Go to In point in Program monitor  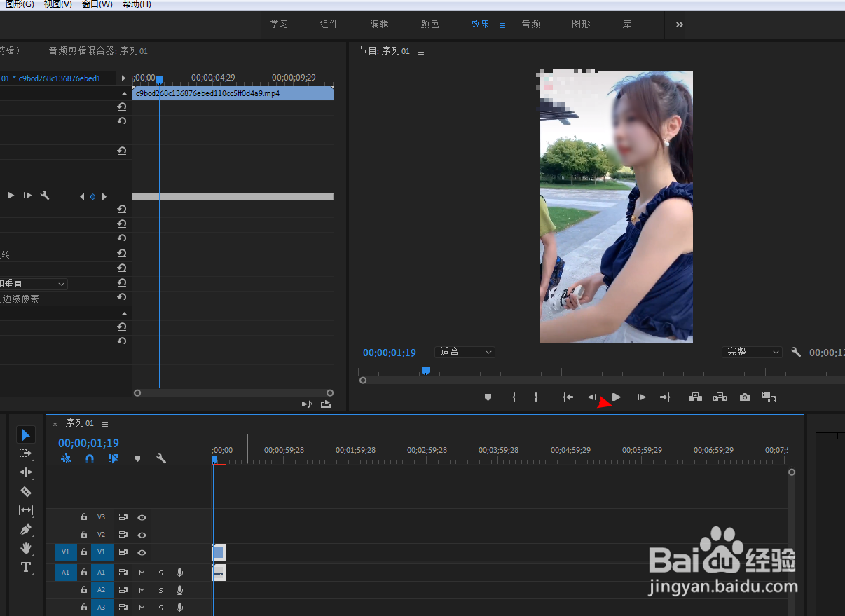pos(568,397)
